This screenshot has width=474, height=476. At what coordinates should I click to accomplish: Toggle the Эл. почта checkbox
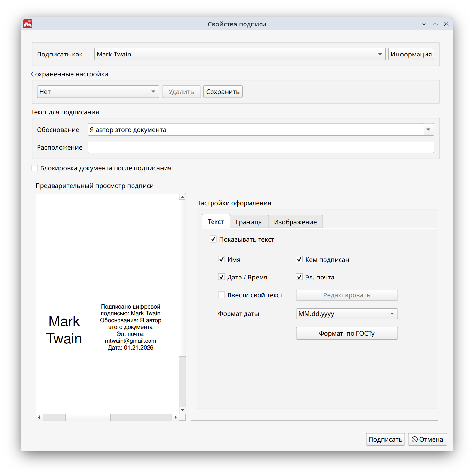point(299,277)
